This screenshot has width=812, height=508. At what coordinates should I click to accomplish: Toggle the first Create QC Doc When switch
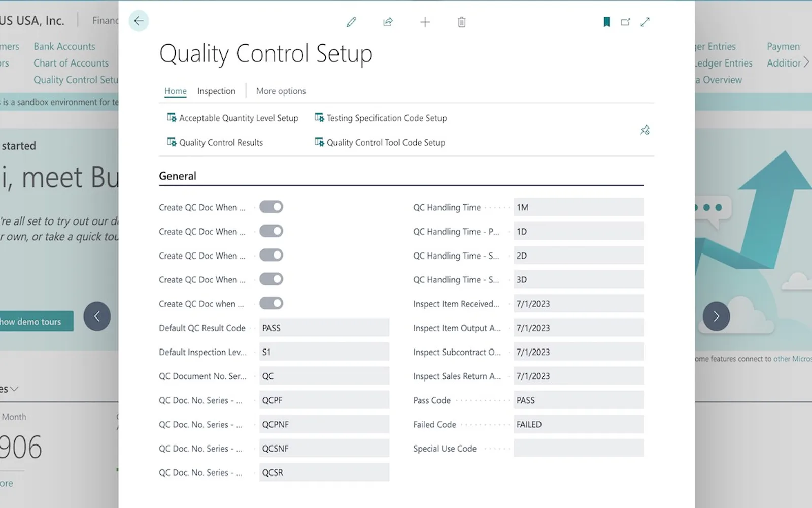pos(271,207)
